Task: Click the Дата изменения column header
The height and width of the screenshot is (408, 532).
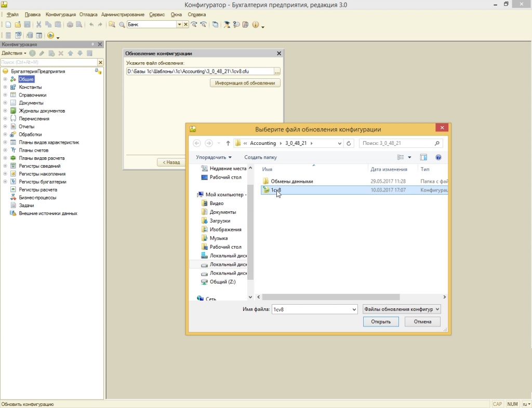Action: pyautogui.click(x=389, y=169)
